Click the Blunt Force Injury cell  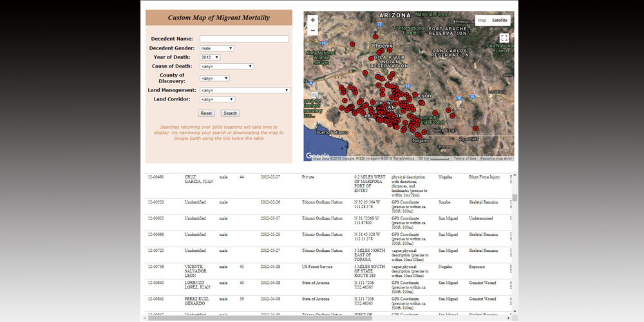pyautogui.click(x=484, y=177)
